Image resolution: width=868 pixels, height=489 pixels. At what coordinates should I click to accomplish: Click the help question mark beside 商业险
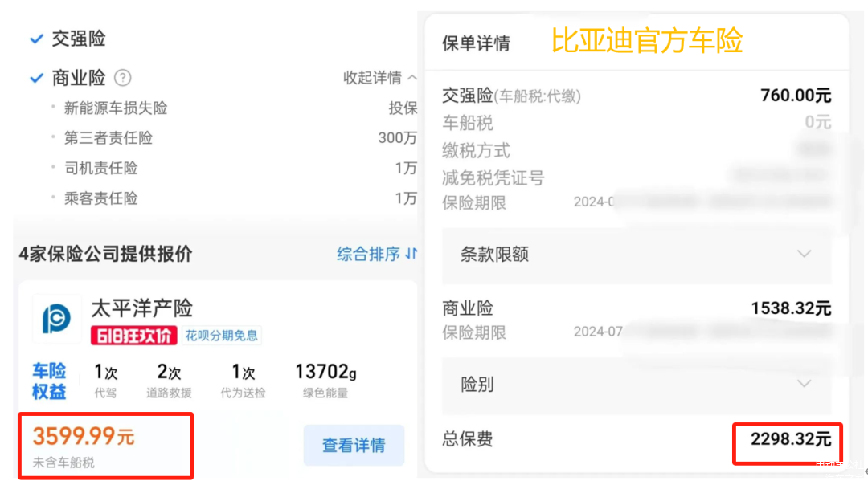tap(122, 78)
